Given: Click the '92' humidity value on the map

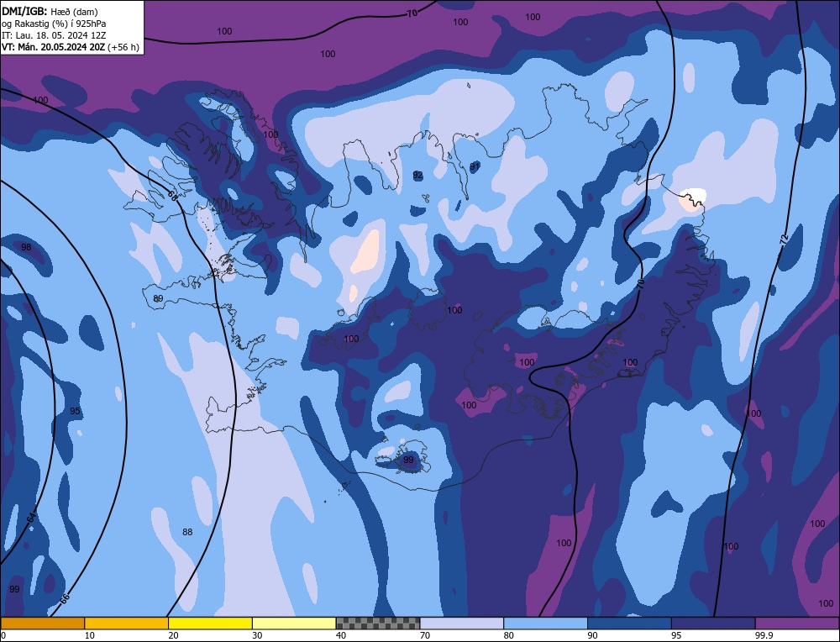Looking at the screenshot, I should pos(417,175).
